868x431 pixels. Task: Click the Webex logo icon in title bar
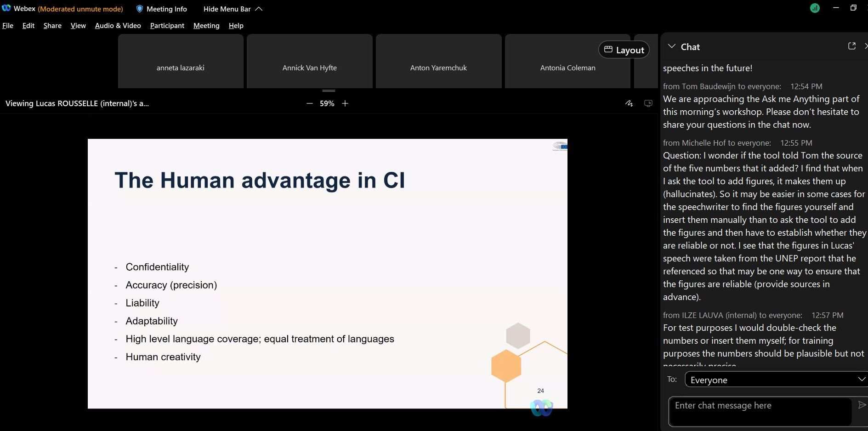[x=6, y=8]
